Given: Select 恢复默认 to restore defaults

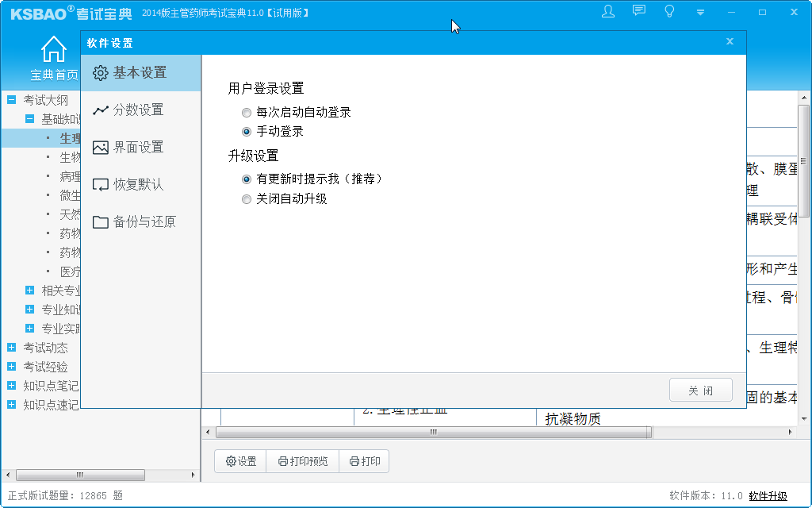Looking at the screenshot, I should (x=140, y=184).
